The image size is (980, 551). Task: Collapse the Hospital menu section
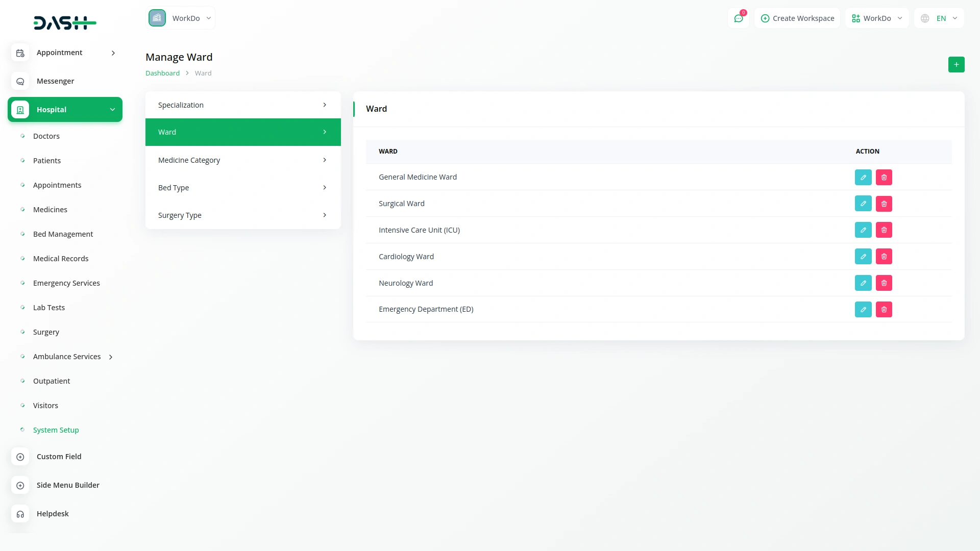pos(112,110)
